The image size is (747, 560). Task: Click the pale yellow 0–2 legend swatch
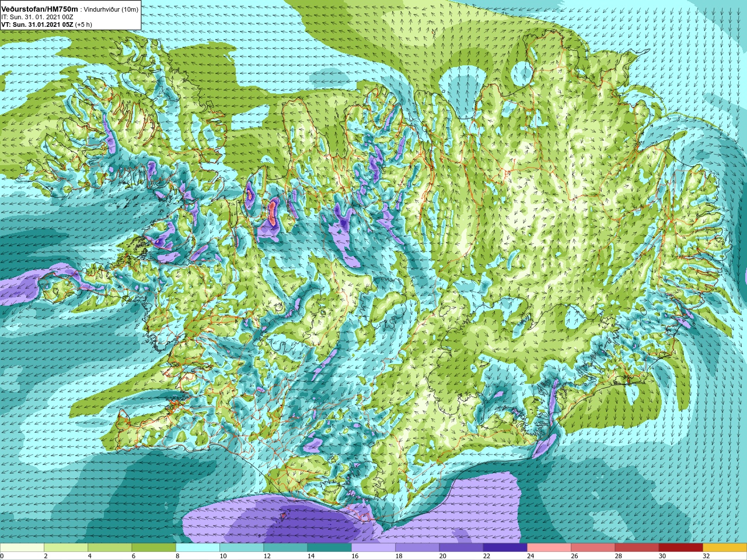[22, 548]
